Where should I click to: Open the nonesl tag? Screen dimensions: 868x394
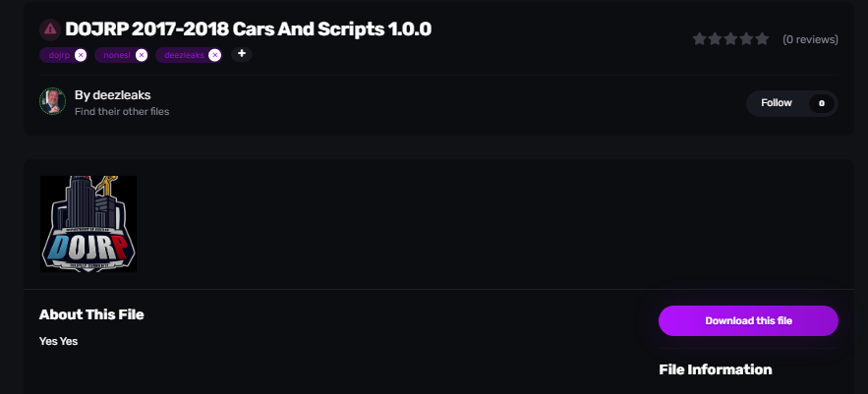tap(116, 55)
